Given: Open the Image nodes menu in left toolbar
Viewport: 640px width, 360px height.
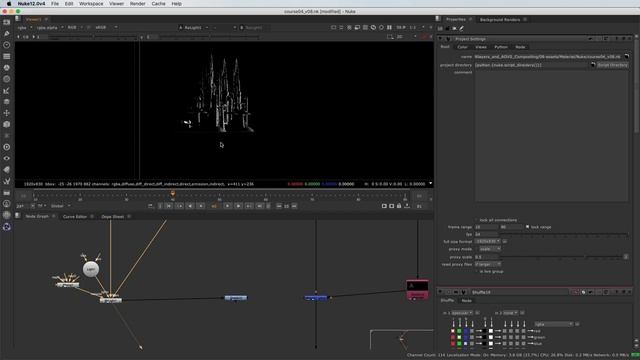Looking at the screenshot, I should [x=7, y=22].
